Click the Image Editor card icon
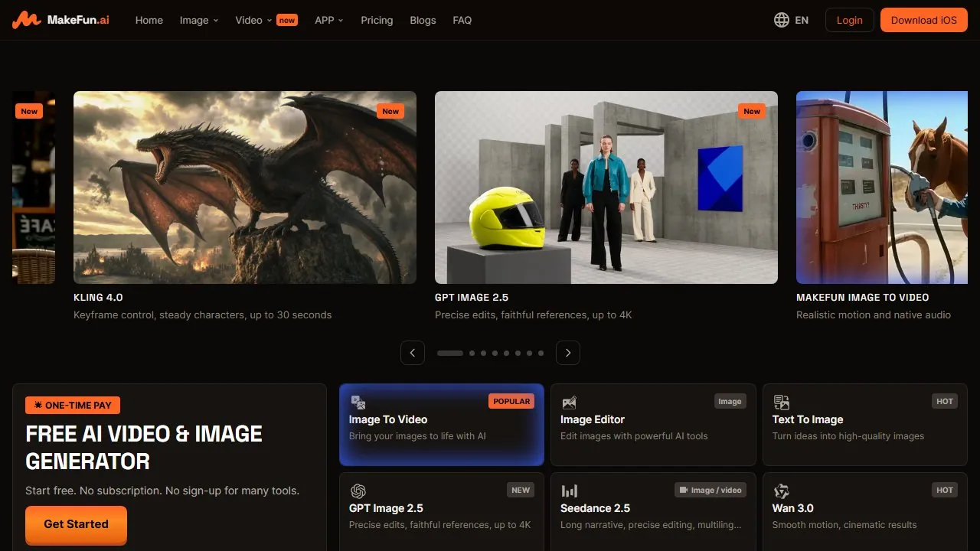 click(x=569, y=403)
